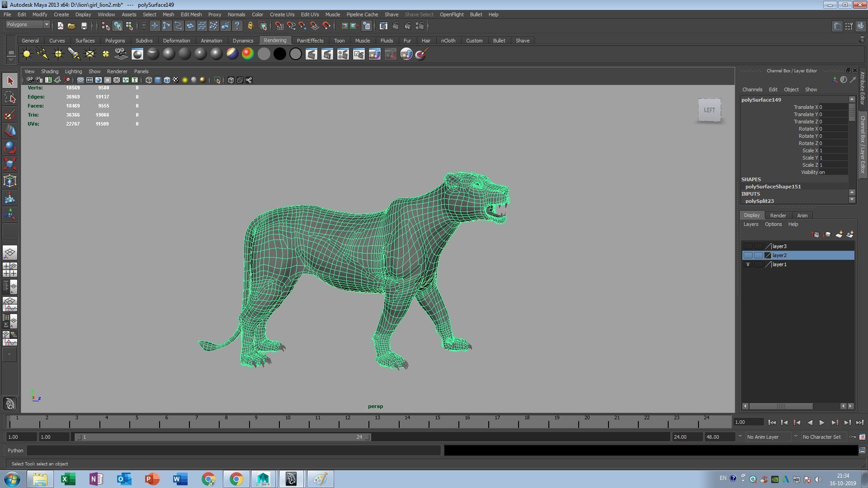868x488 pixels.
Task: Open the layer editor Options menu
Action: (x=773, y=224)
